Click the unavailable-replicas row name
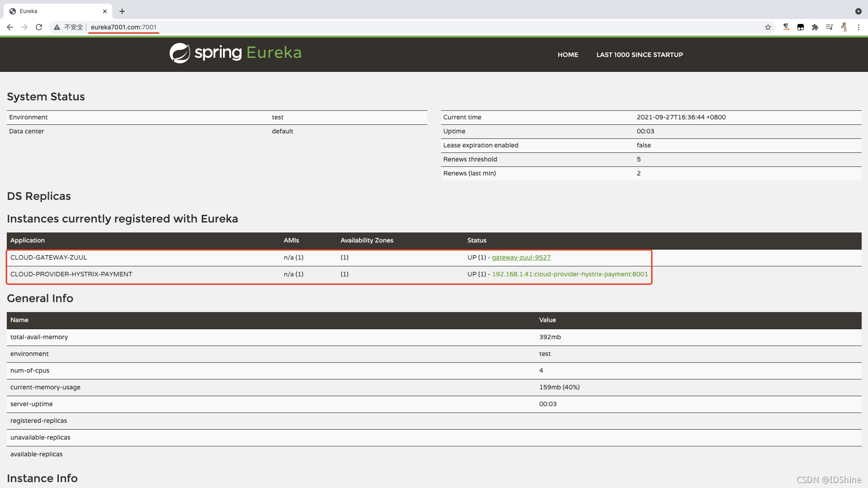Viewport: 868px width, 488px height. (40, 437)
